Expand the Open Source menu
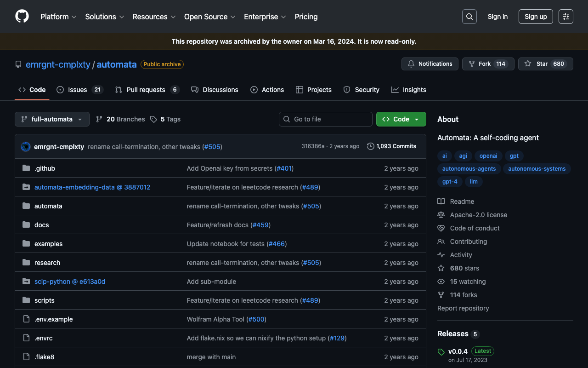 pyautogui.click(x=209, y=17)
